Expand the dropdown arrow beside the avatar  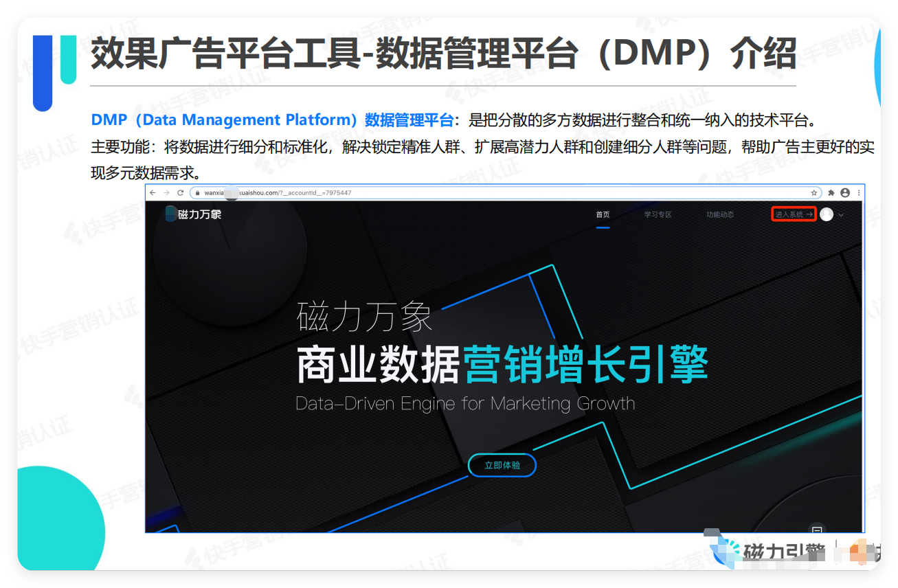tap(841, 215)
